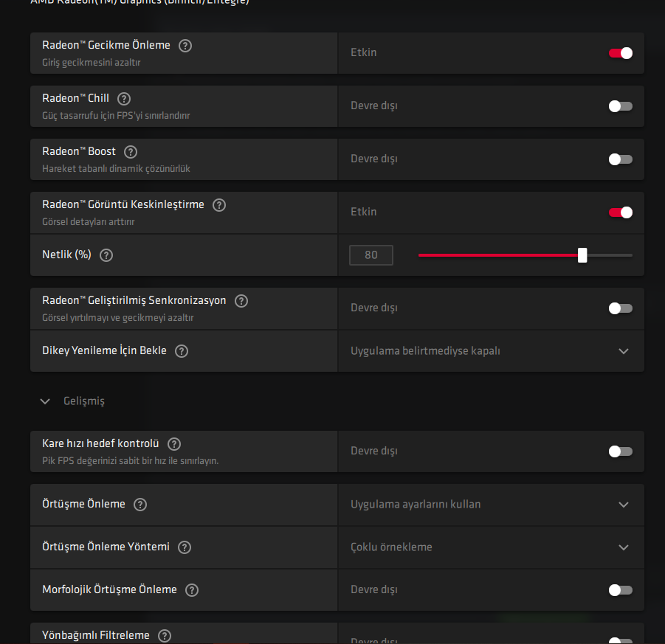Click help icon beside Örtüşme Önleme Yöntemi
Viewport: 665px width, 644px height.
point(185,547)
